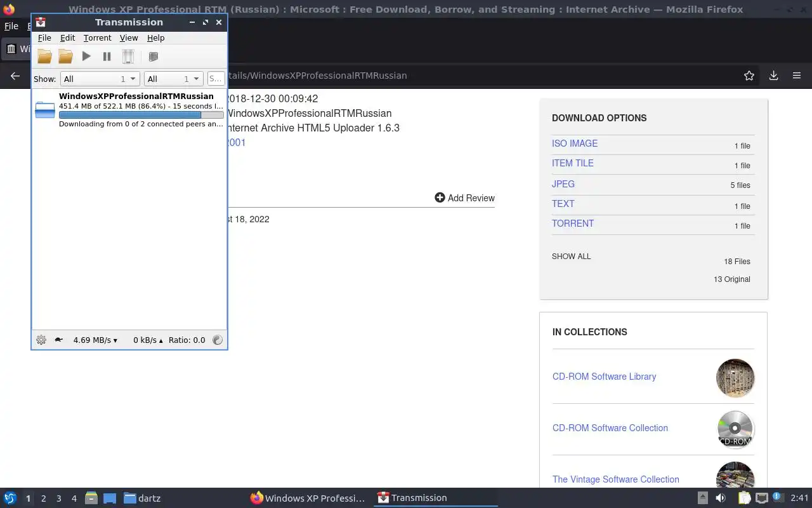Click the 4.69 MB/s download speed
This screenshot has height=508, width=812.
pyautogui.click(x=95, y=340)
